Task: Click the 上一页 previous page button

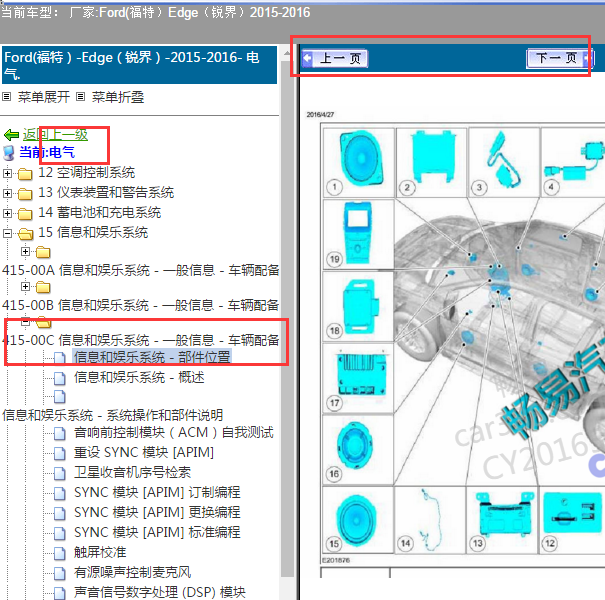Action: (x=335, y=59)
